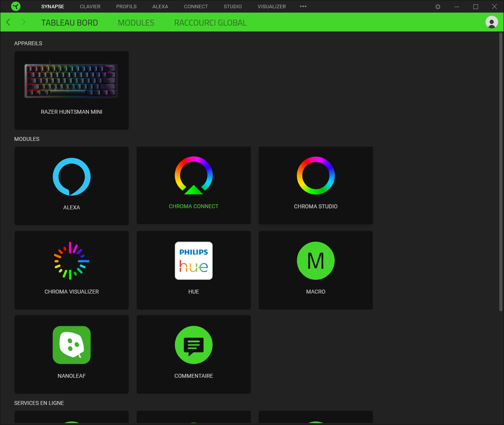Select RACCOURCI GLOBAL sub-tab
504x425 pixels.
[210, 23]
